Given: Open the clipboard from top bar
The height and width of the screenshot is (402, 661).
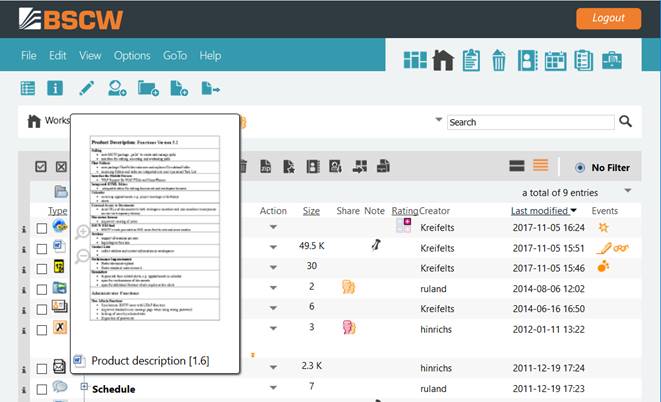Looking at the screenshot, I should pyautogui.click(x=471, y=60).
